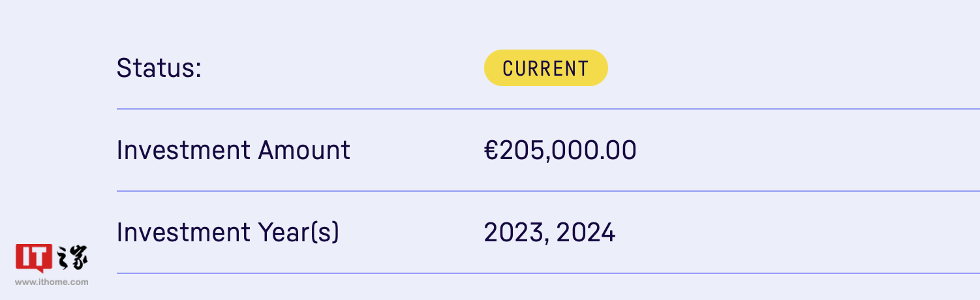Click the ".00" decimals of the amount

(618, 151)
